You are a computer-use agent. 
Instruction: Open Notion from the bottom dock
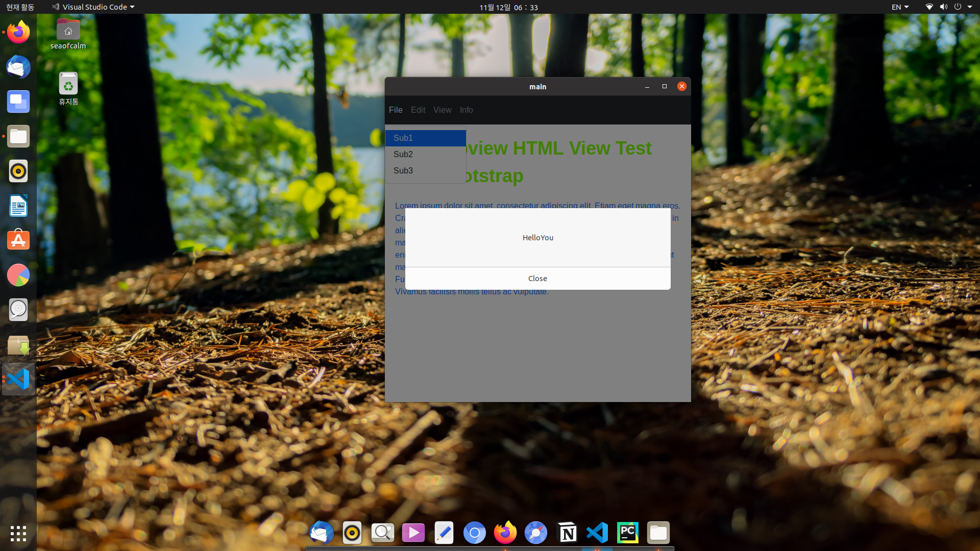[x=567, y=533]
